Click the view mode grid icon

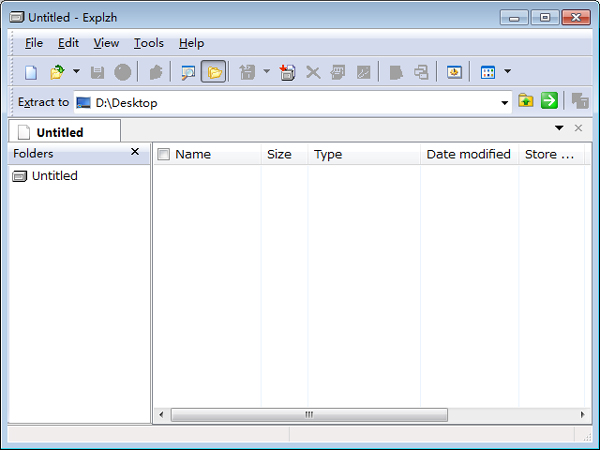[x=488, y=72]
